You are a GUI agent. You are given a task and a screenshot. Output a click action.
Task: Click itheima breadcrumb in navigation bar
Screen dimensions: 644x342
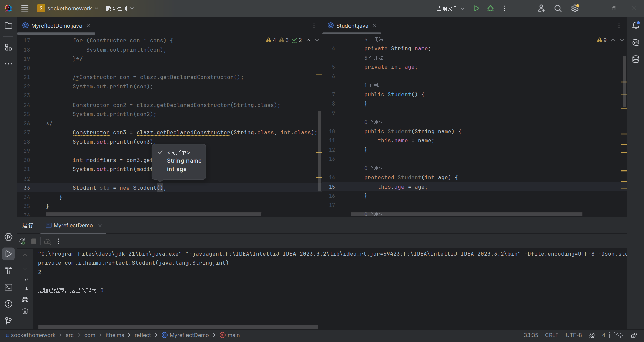point(115,335)
